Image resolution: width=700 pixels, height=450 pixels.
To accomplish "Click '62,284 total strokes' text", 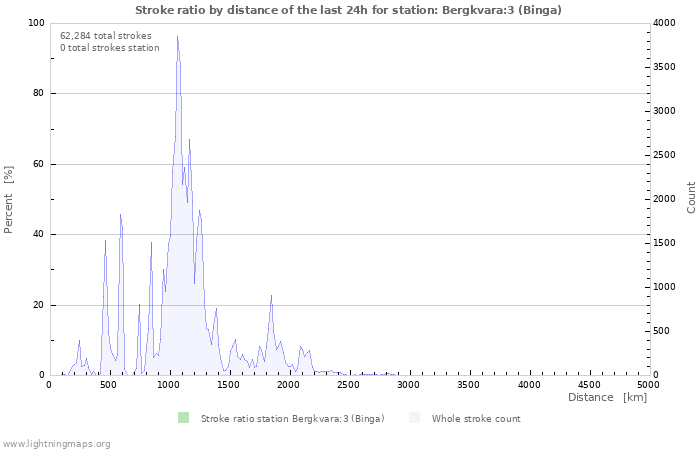I will point(106,36).
